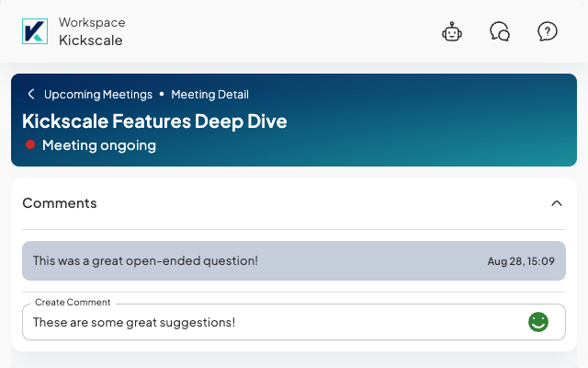Select the "great open-ended question" comment
This screenshot has height=368, width=588.
145,261
